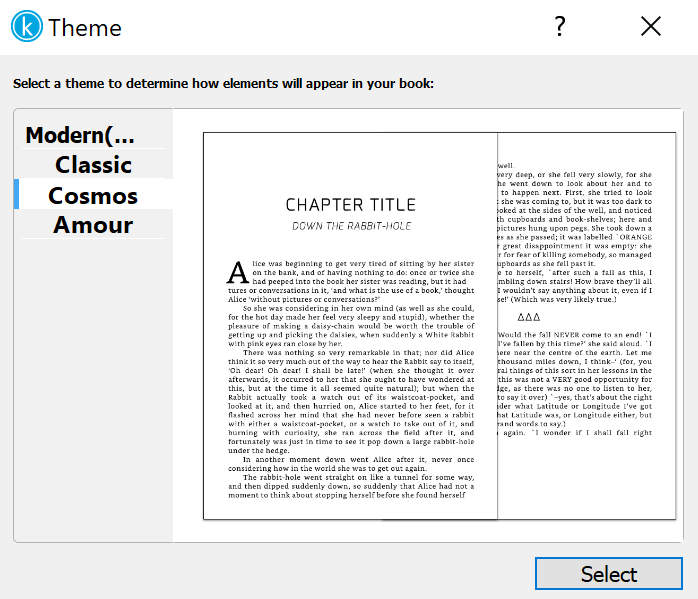Click the large drop cap letter A
Screen dimensions: 698x599
(x=238, y=272)
